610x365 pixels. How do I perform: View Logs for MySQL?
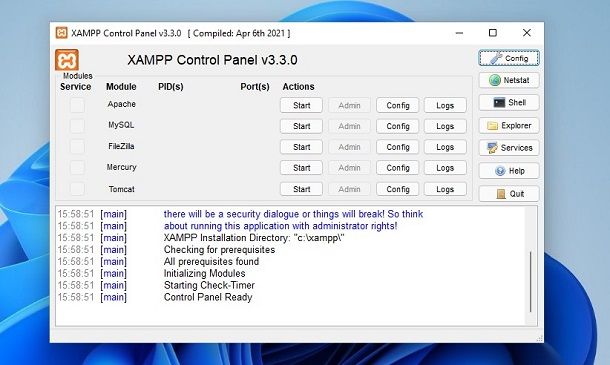pyautogui.click(x=445, y=126)
